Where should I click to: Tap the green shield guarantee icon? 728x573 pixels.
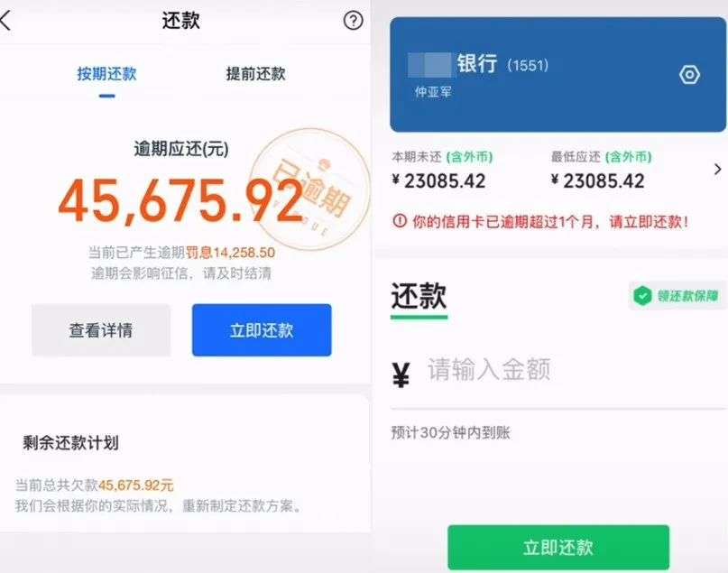click(x=642, y=295)
